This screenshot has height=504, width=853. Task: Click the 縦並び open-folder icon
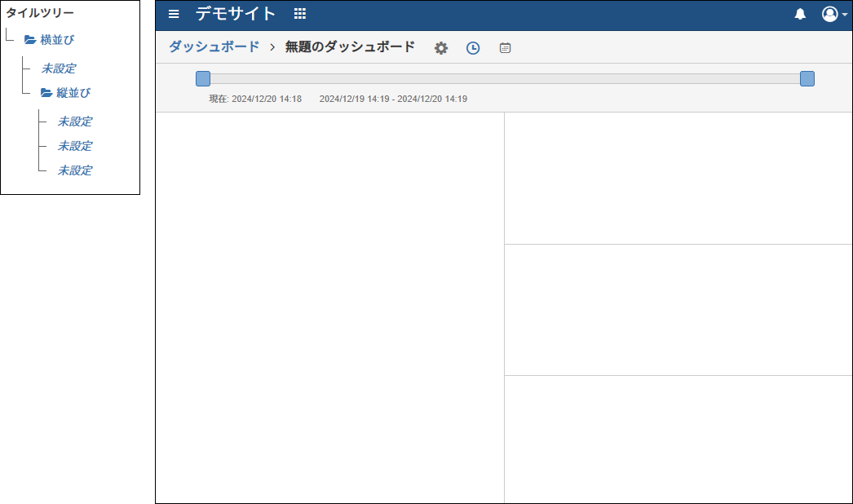point(46,93)
